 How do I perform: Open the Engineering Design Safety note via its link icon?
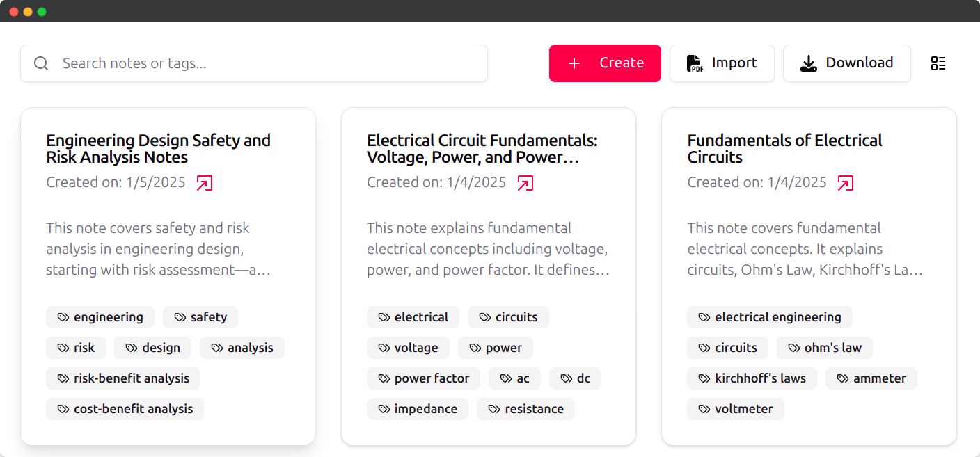(x=204, y=182)
